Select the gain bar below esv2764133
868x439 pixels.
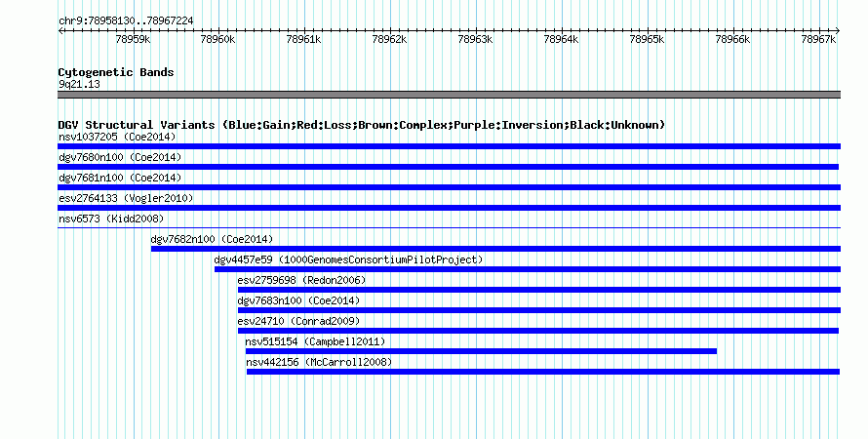(x=449, y=208)
